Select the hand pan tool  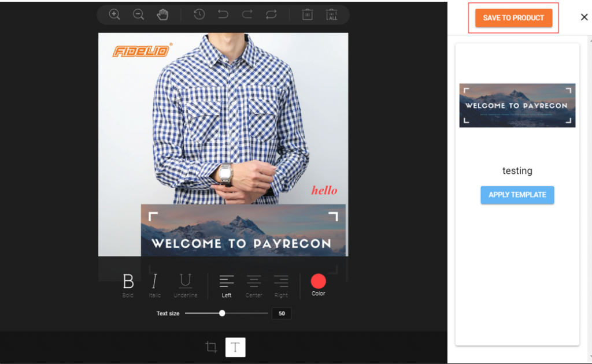[x=162, y=14]
